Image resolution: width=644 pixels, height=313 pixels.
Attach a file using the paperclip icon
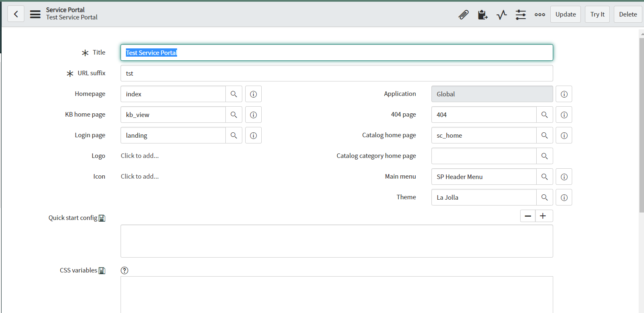[463, 14]
